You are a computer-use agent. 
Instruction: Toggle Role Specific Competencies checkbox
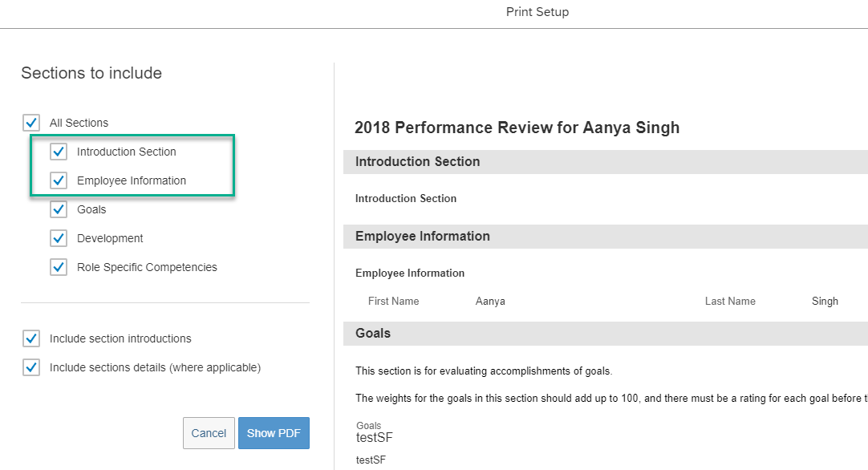coord(58,267)
